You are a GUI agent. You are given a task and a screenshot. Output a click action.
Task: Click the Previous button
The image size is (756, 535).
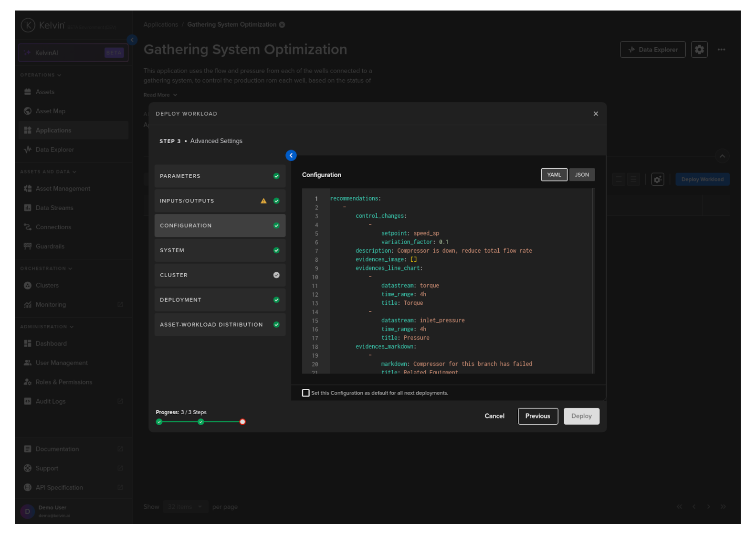coord(538,416)
